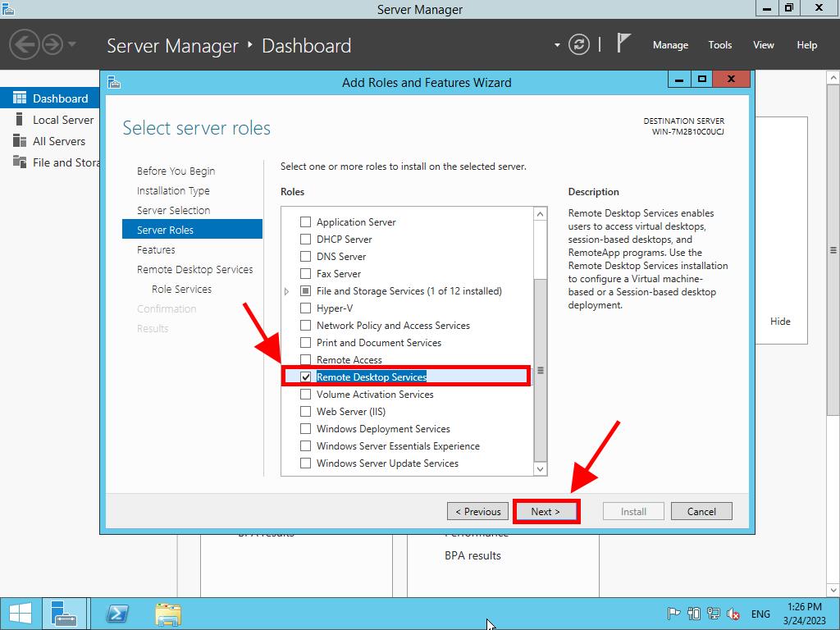The width and height of the screenshot is (840, 630).
Task: Open File Explorer from the taskbar
Action: point(167,614)
